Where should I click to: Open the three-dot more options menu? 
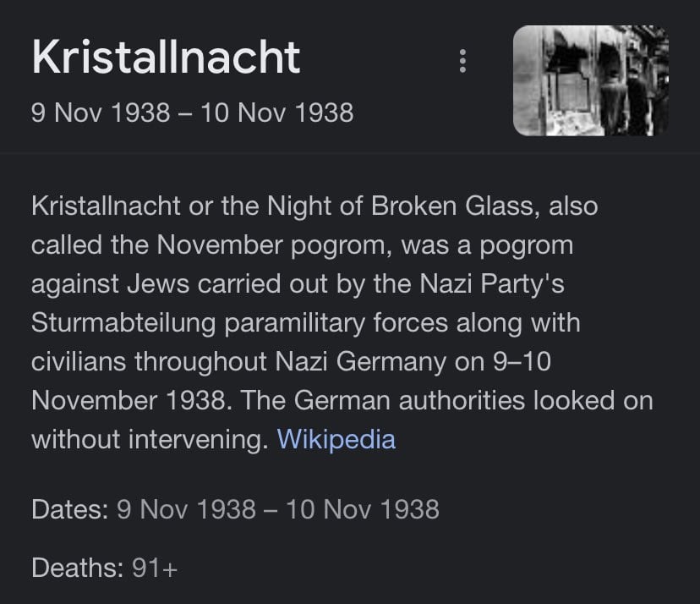(463, 61)
